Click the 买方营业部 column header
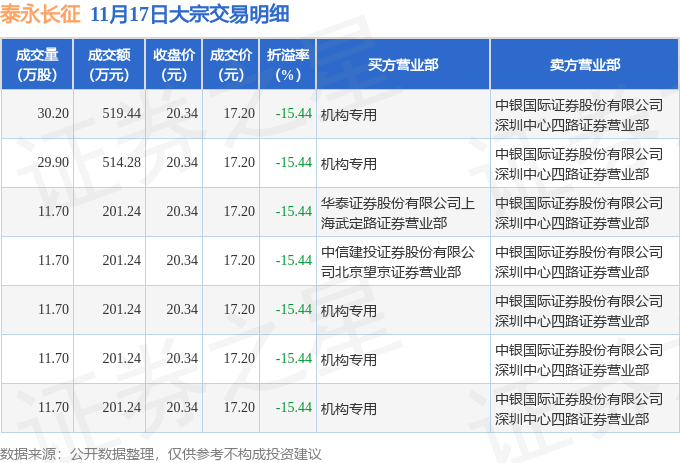 pos(403,64)
